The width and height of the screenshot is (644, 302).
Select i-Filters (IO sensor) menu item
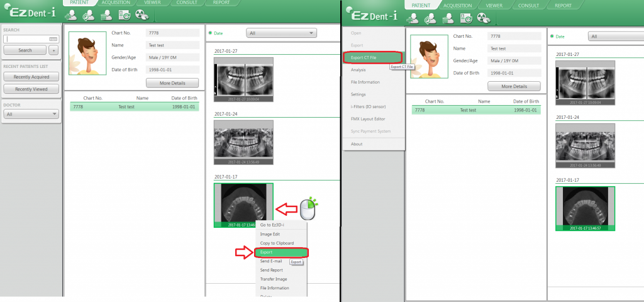374,107
